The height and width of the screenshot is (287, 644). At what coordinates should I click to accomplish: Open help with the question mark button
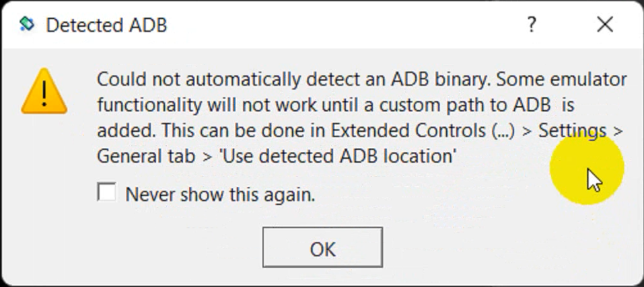coord(531,25)
